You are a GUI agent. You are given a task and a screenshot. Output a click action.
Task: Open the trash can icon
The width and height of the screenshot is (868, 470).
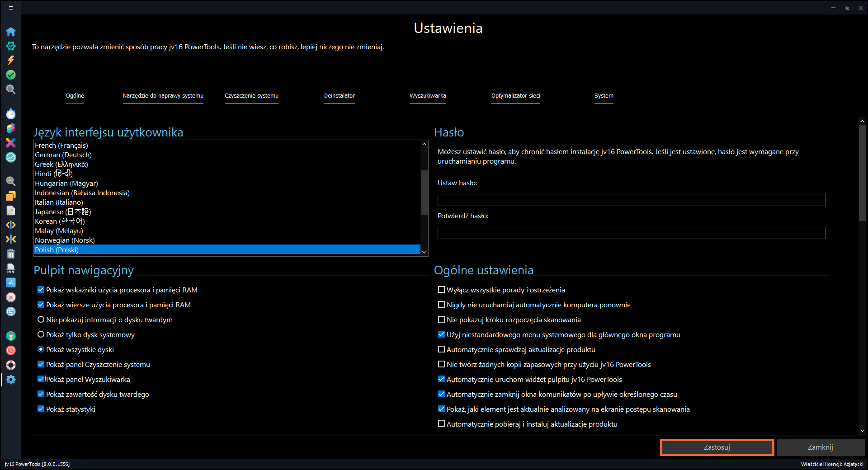(x=11, y=254)
